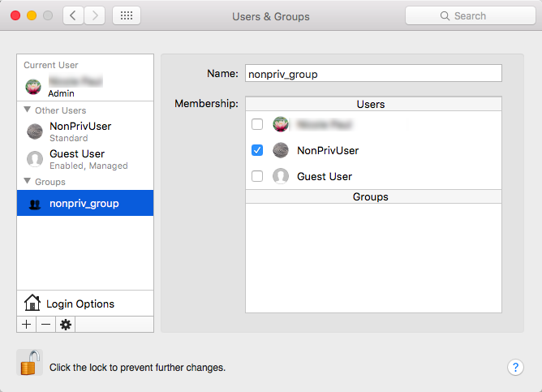Select the nonpriv_group sidebar entry
Viewport: 542px width, 392px height.
click(x=84, y=204)
